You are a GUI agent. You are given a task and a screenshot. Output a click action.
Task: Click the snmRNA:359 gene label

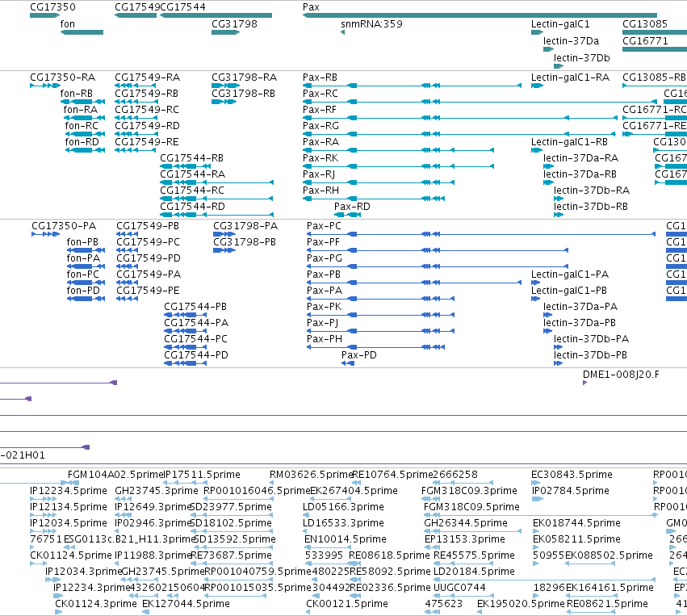371,24
